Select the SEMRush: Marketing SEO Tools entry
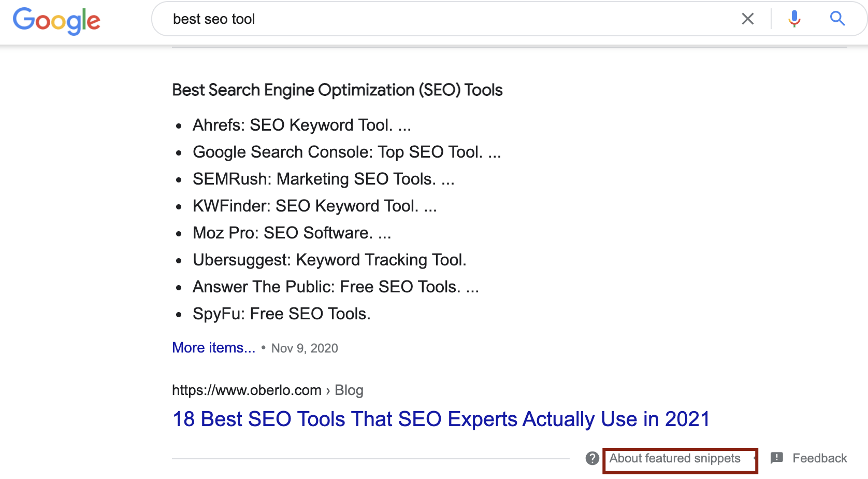This screenshot has width=868, height=479. [323, 179]
